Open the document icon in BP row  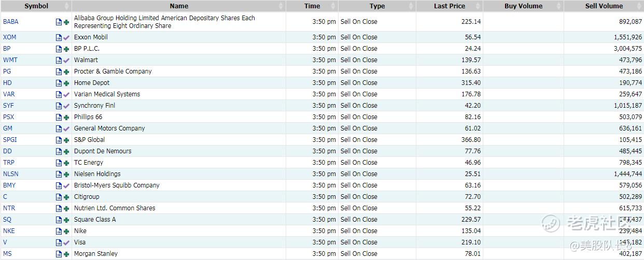[x=59, y=49]
